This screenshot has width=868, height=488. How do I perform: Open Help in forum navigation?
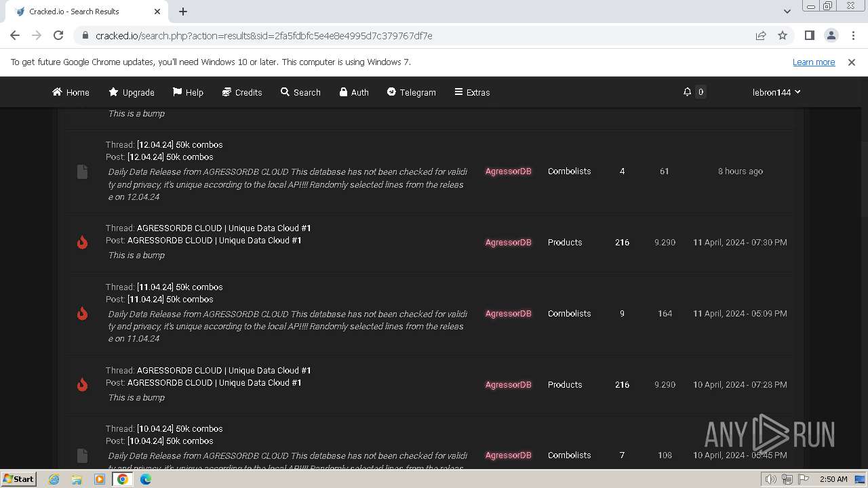coord(188,92)
